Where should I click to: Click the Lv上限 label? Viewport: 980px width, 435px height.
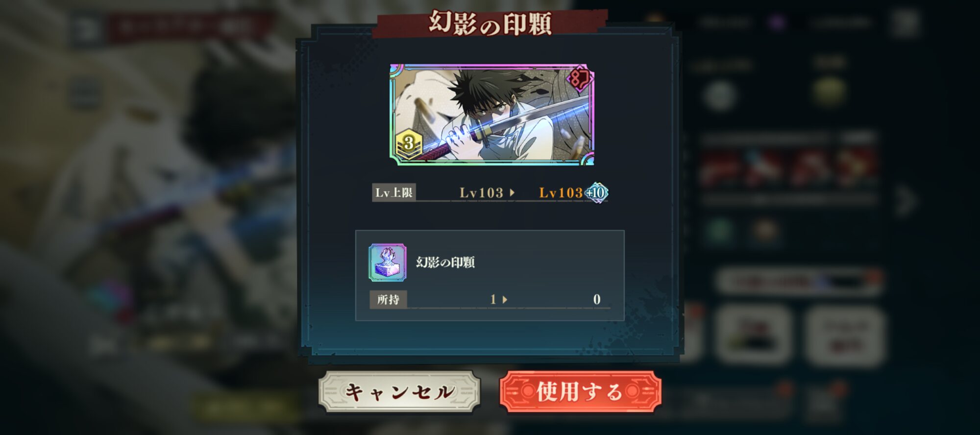click(x=393, y=193)
